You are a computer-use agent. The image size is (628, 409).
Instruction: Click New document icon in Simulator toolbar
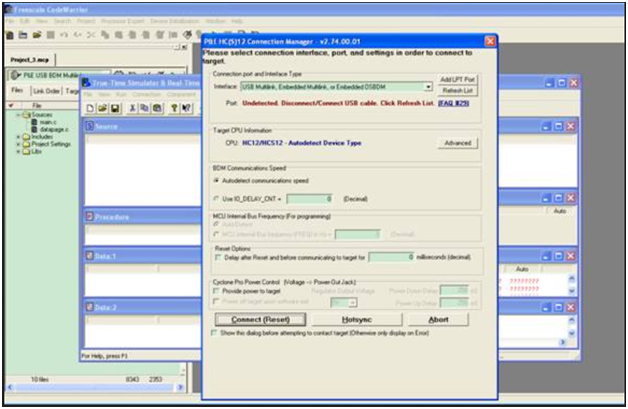coord(91,108)
